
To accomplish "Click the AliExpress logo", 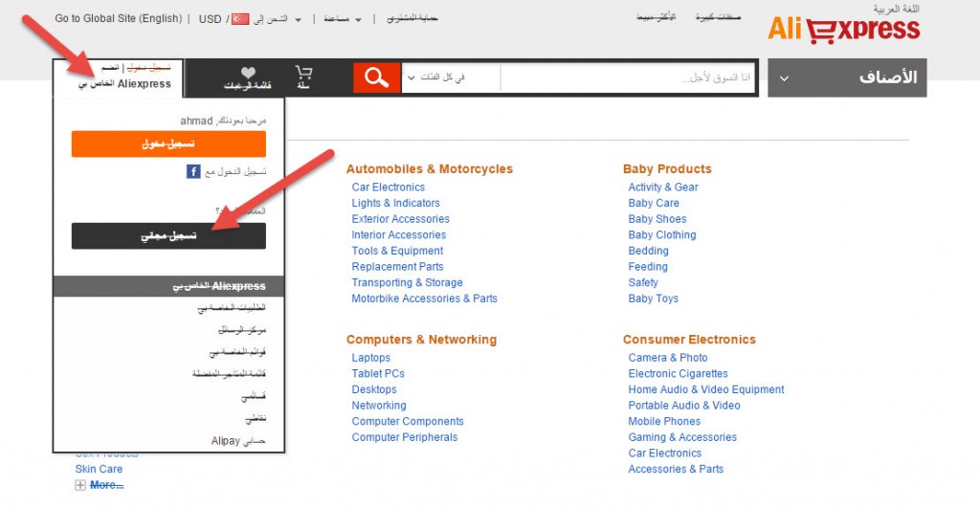I will [844, 30].
